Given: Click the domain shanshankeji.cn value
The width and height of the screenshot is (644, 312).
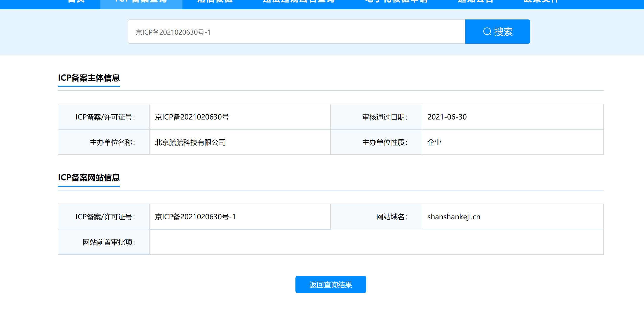Looking at the screenshot, I should click(454, 217).
